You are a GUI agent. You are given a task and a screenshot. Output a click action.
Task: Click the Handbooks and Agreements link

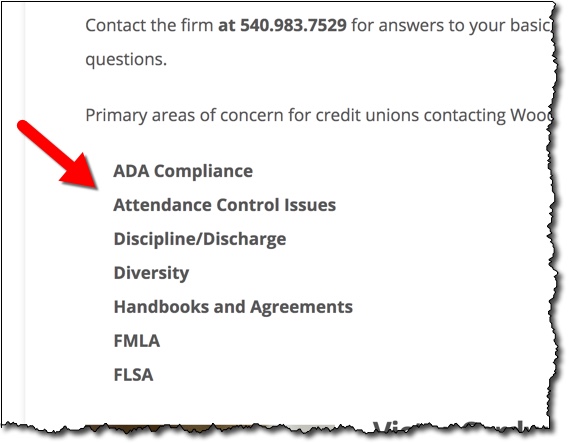pyautogui.click(x=233, y=307)
